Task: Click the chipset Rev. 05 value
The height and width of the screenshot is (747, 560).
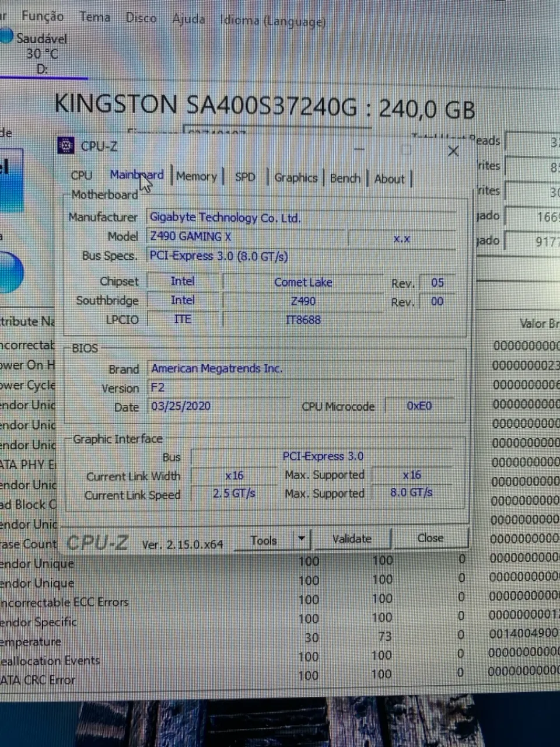Action: [437, 282]
